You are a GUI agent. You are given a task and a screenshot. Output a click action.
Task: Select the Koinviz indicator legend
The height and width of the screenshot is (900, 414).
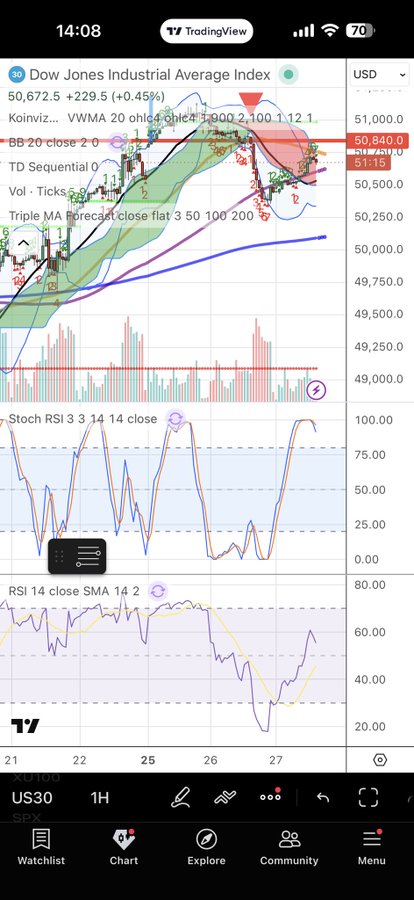click(x=33, y=118)
